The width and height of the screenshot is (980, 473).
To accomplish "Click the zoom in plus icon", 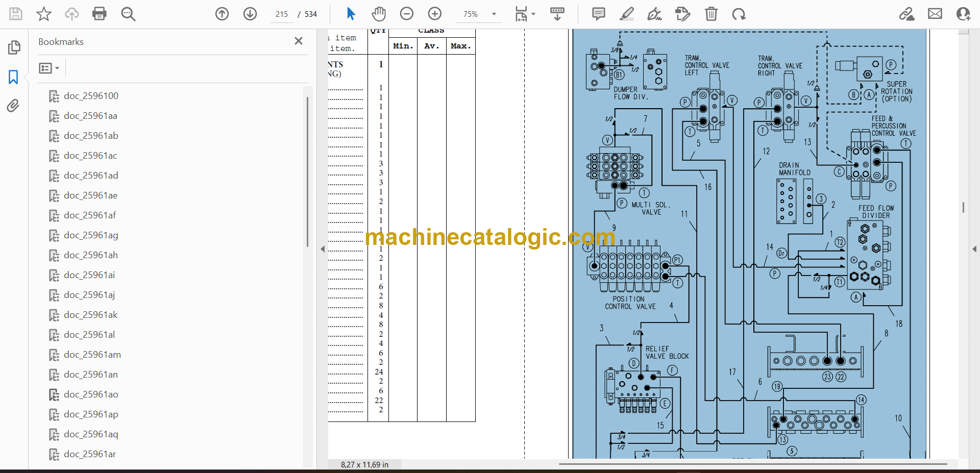I will point(435,14).
